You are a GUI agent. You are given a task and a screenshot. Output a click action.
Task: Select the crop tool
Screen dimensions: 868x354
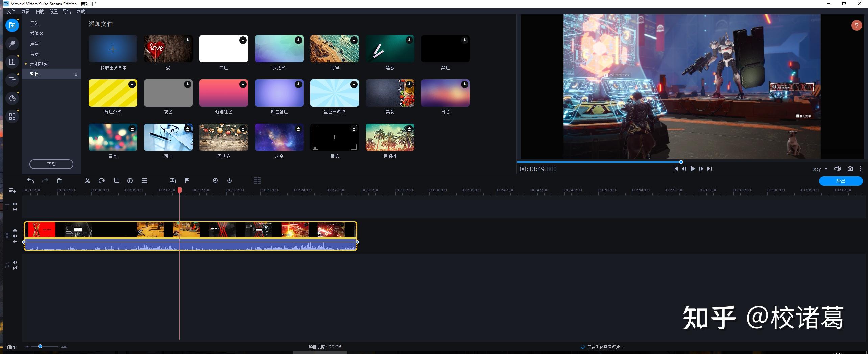click(116, 181)
